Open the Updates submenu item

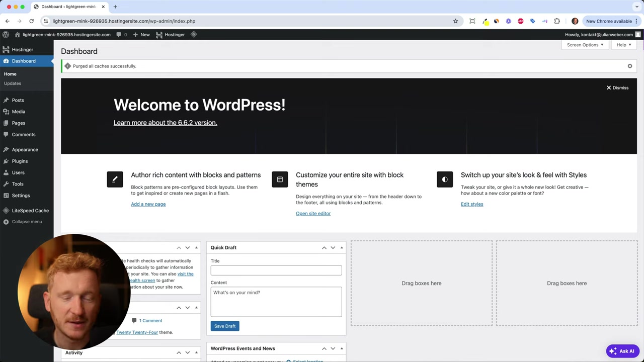pyautogui.click(x=13, y=83)
